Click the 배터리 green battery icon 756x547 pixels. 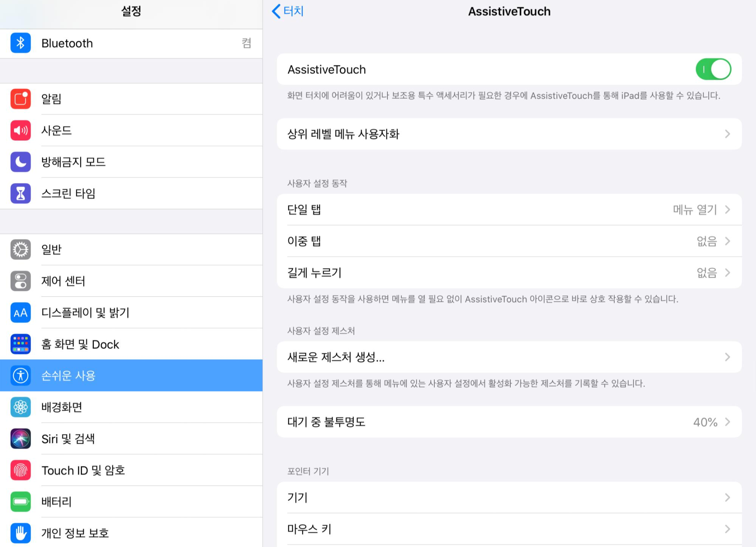tap(20, 502)
